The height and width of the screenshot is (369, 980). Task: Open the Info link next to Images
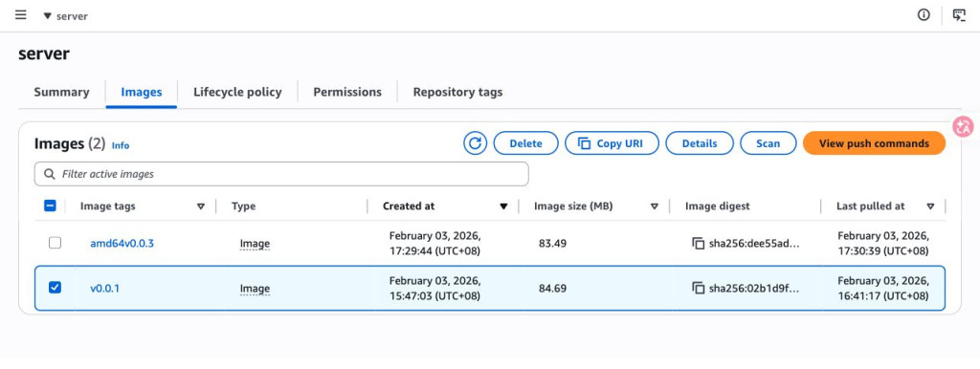pyautogui.click(x=120, y=145)
